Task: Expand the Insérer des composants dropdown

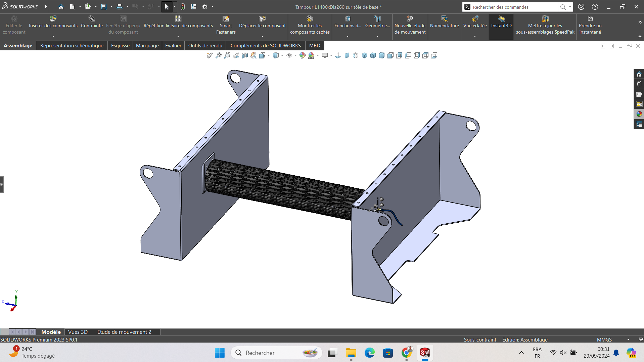Action: click(53, 36)
